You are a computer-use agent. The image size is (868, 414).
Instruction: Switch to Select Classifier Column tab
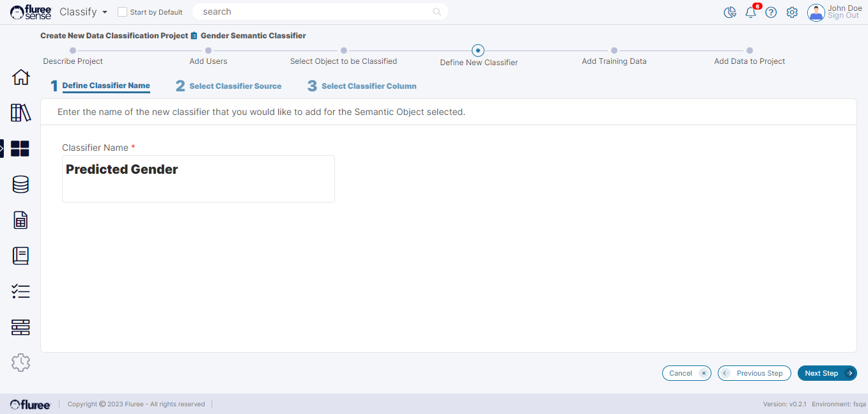[x=369, y=86]
